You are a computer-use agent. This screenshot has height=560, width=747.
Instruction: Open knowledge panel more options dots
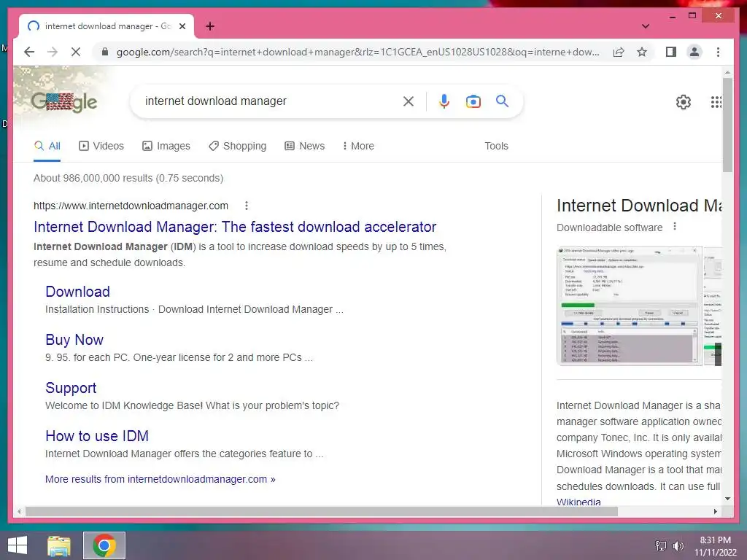tap(675, 227)
